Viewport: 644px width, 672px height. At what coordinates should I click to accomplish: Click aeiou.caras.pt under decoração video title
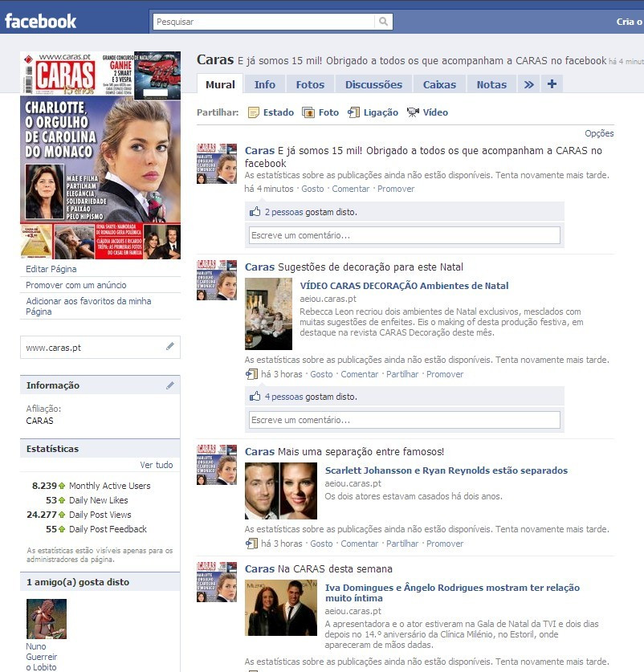point(328,299)
